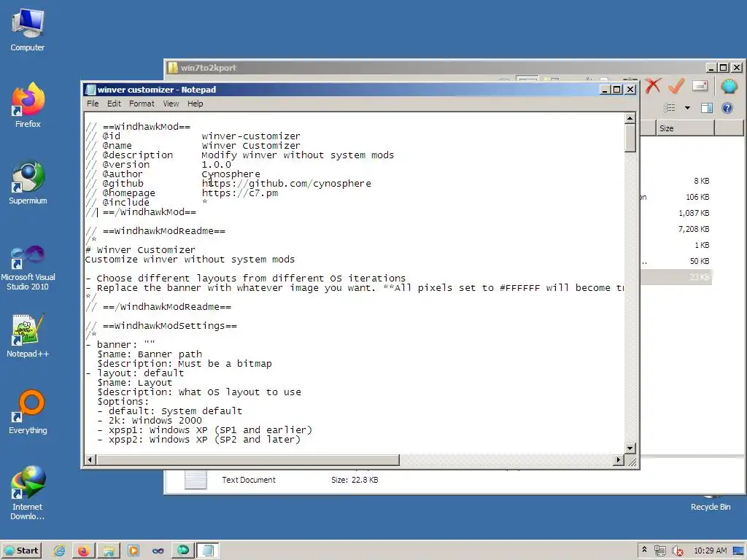Open the Help menu in Notepad
This screenshot has height=560, width=747.
(196, 104)
